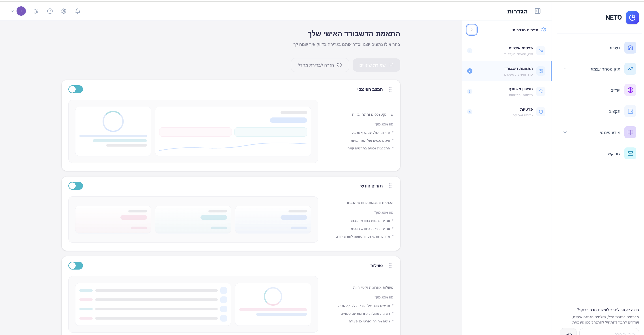Click the sidebar collapse panel icon
The image size is (644, 335).
click(x=537, y=11)
